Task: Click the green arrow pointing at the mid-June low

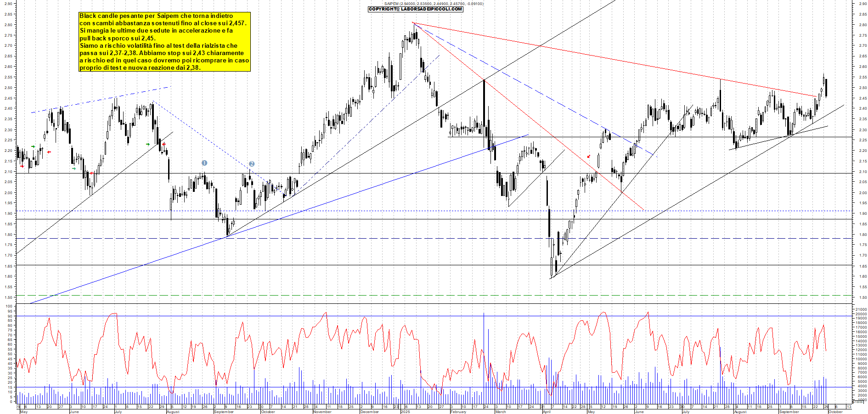Action: 74,168
